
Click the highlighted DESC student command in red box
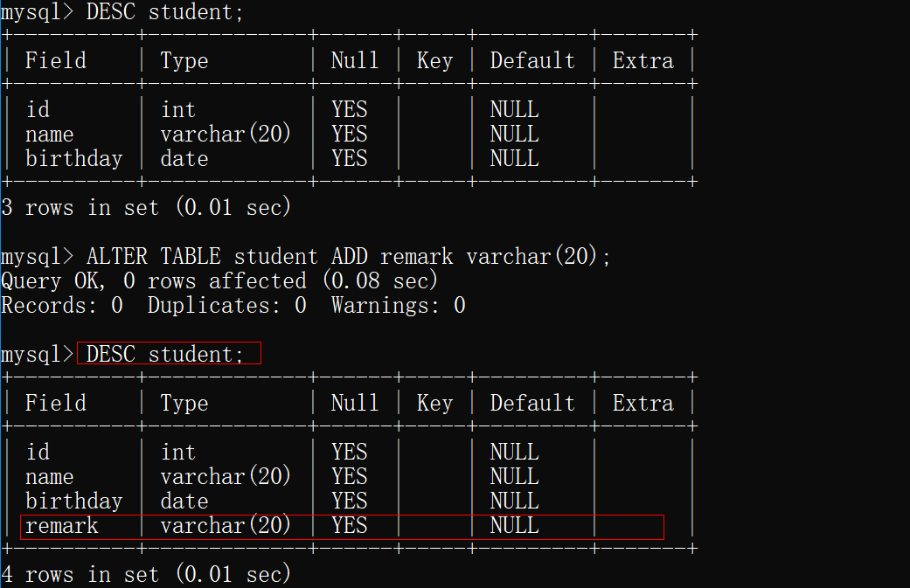click(169, 354)
